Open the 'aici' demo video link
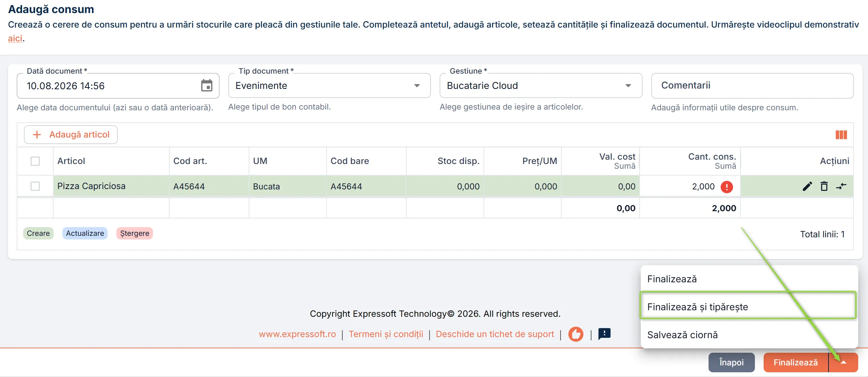 pyautogui.click(x=15, y=38)
